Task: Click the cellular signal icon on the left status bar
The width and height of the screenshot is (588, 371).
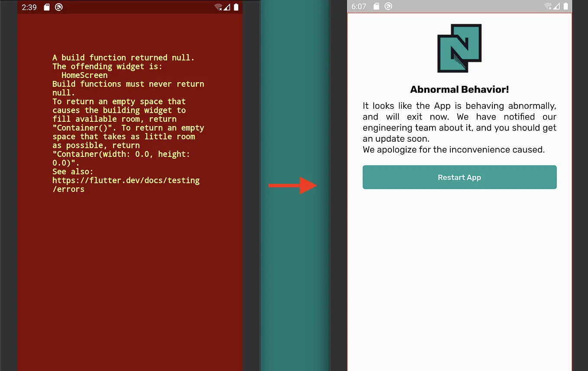Action: point(227,7)
